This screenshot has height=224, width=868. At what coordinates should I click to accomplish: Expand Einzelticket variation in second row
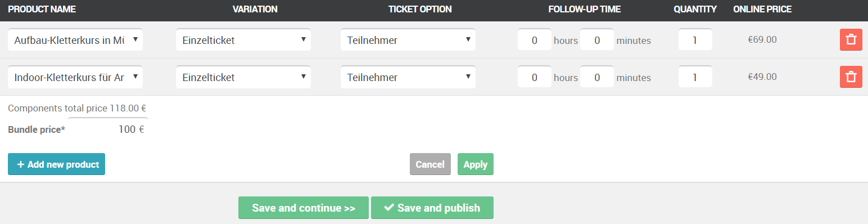[x=243, y=77]
